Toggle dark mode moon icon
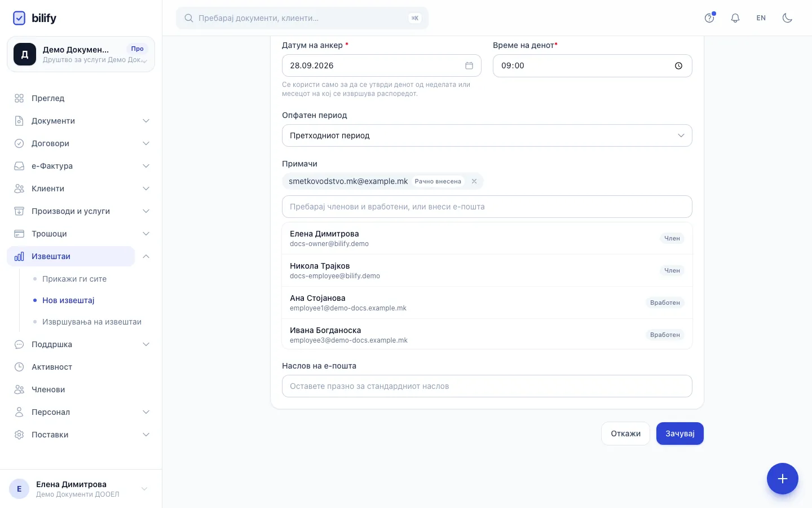Screen dimensions: 812x508 [x=787, y=18]
